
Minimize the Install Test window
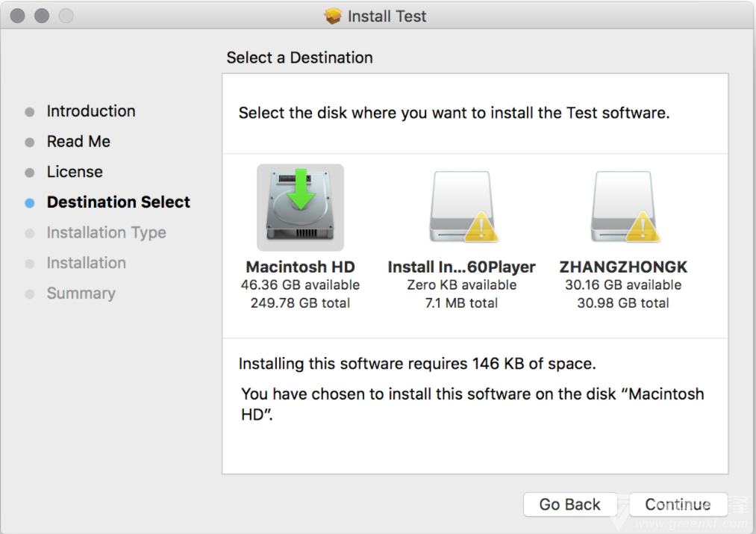tap(42, 16)
